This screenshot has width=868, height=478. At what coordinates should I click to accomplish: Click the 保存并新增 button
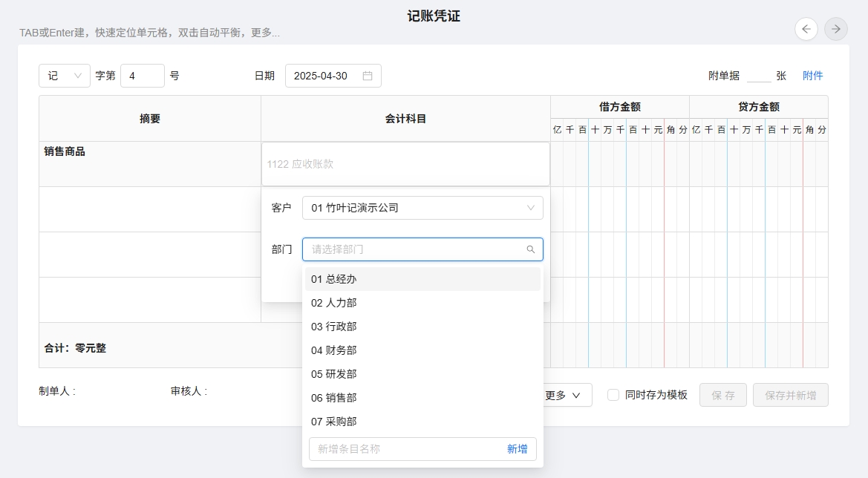(x=790, y=395)
